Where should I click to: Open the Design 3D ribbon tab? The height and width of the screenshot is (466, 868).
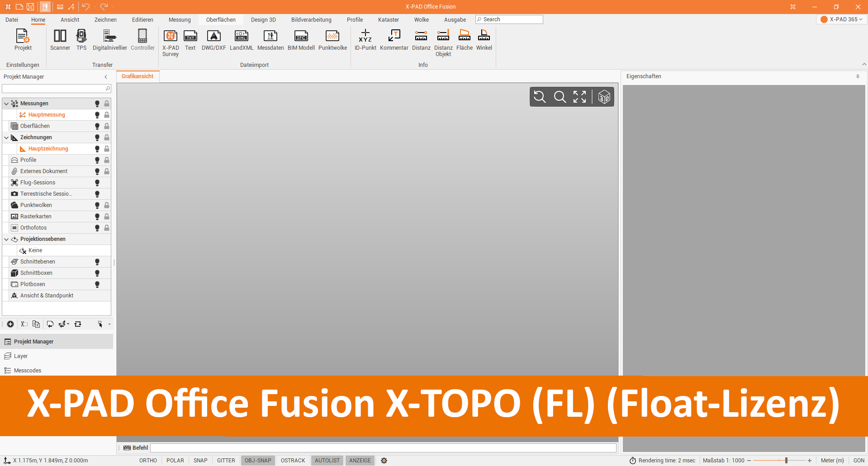263,20
